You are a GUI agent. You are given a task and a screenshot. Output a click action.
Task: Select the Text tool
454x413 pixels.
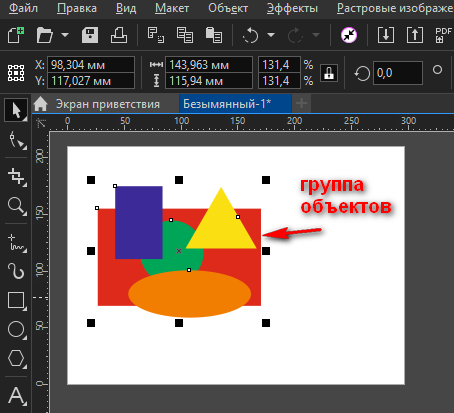tap(17, 396)
